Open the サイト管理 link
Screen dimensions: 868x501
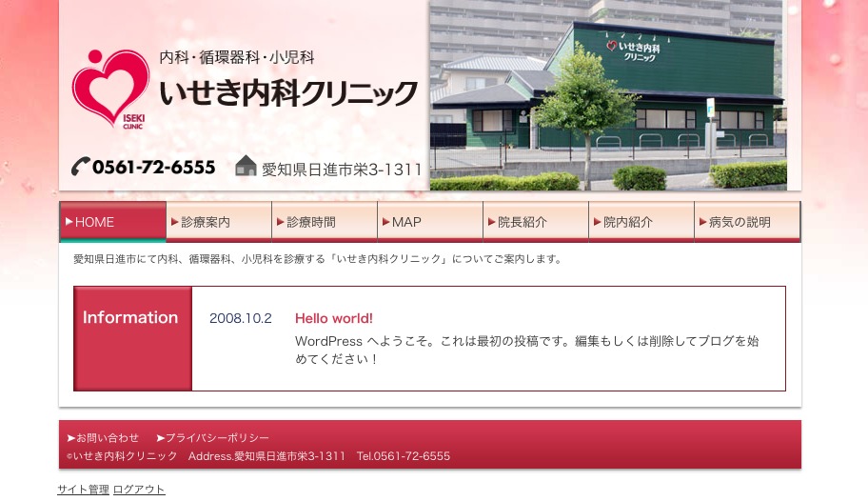coord(83,490)
